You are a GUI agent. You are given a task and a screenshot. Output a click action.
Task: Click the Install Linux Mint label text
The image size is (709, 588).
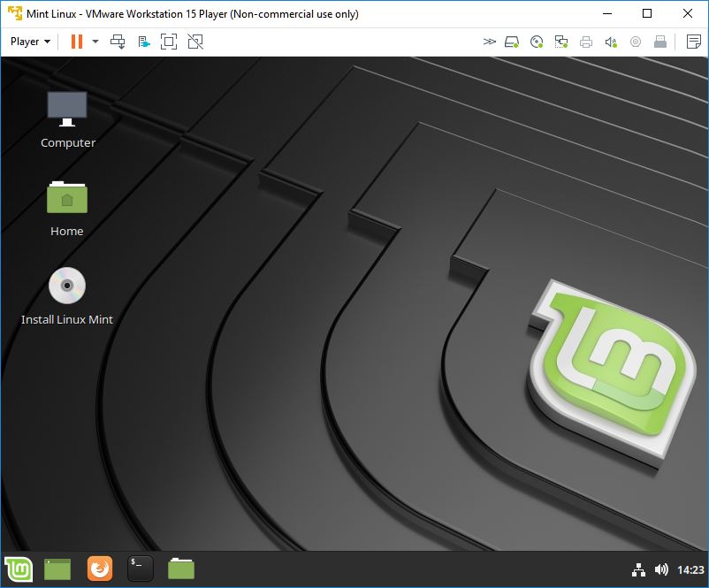pyautogui.click(x=67, y=319)
